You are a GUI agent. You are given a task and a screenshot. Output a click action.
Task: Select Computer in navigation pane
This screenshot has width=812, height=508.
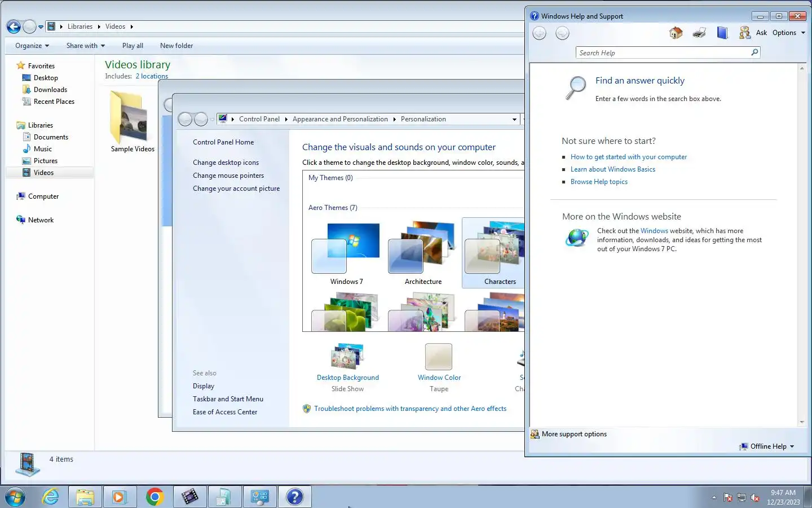tap(43, 196)
